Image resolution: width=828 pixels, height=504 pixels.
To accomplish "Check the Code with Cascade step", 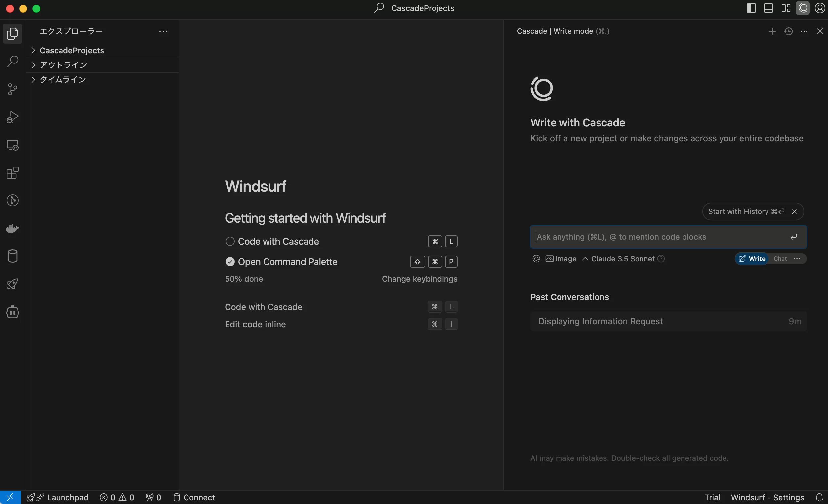I will pyautogui.click(x=230, y=241).
